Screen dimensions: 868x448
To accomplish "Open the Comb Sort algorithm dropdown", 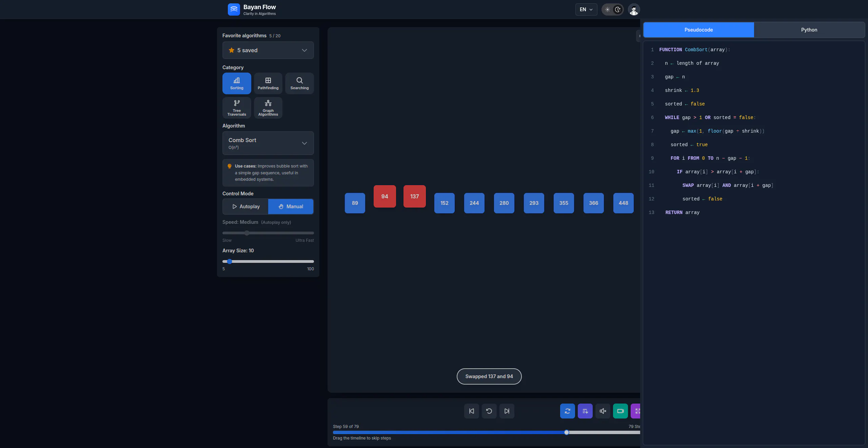I will coord(268,143).
